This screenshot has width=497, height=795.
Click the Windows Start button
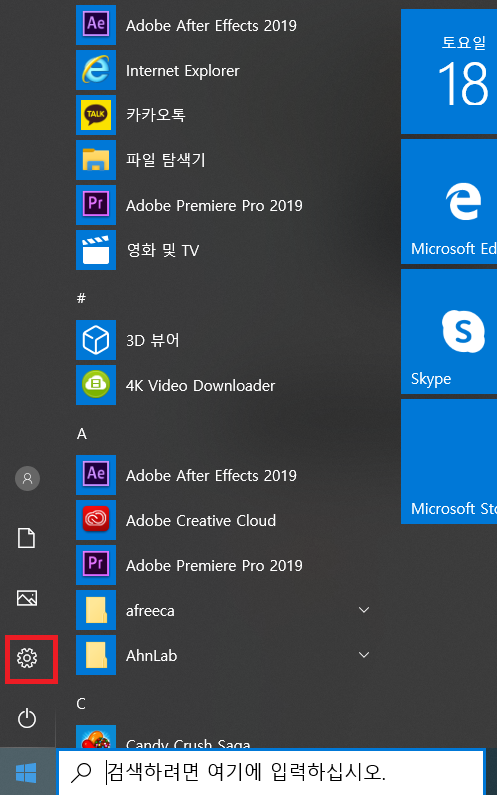click(x=26, y=773)
